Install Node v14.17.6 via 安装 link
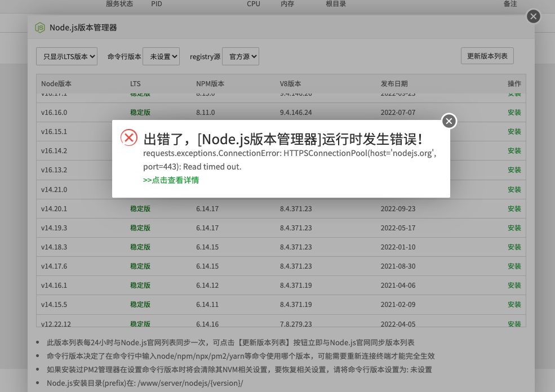 pyautogui.click(x=514, y=266)
